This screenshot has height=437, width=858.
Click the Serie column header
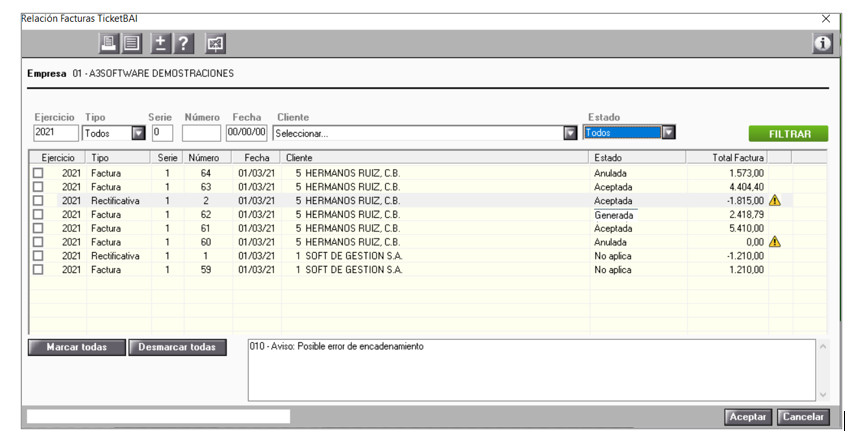click(167, 158)
